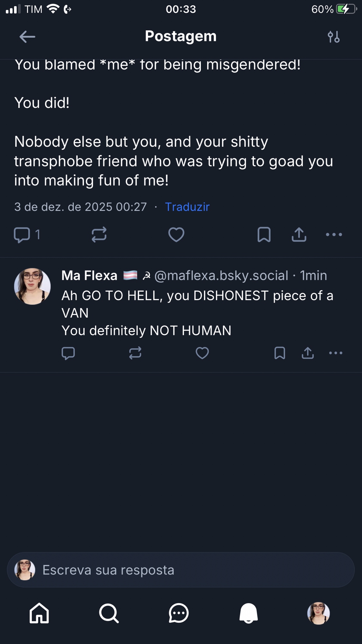
Task: Go back using the arrow icon
Action: click(27, 37)
